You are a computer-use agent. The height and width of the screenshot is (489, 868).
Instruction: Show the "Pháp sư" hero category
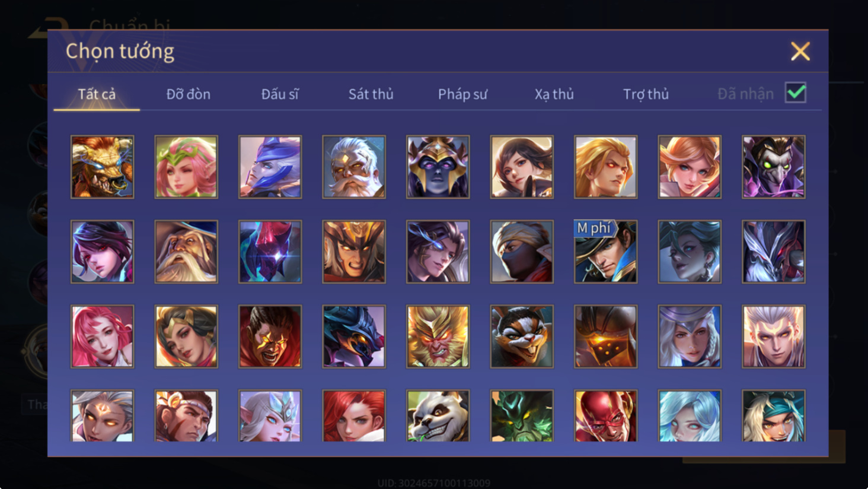click(462, 94)
